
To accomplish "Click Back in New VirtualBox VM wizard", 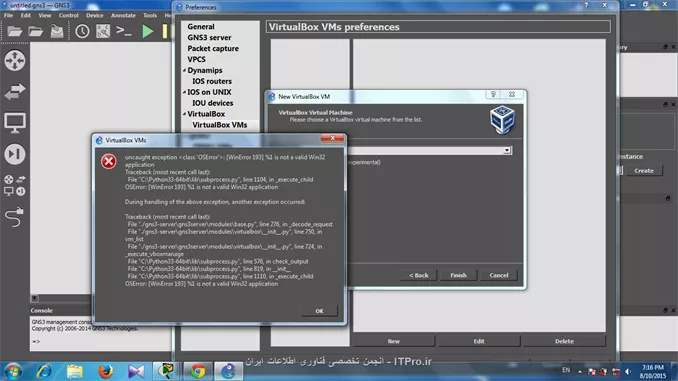I will pos(419,275).
